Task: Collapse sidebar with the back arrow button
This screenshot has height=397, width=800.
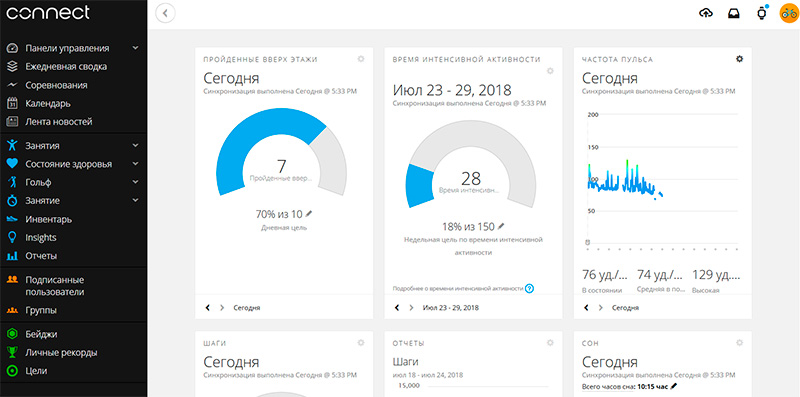Action: coord(165,13)
